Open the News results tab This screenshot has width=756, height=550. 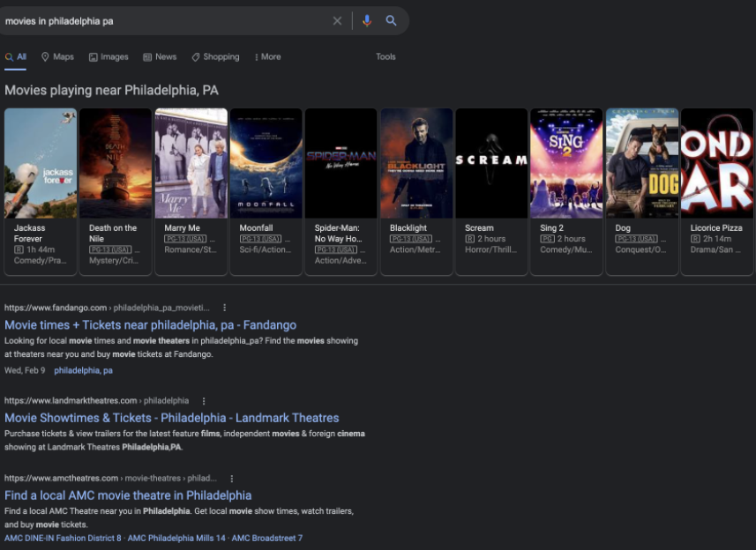point(160,57)
